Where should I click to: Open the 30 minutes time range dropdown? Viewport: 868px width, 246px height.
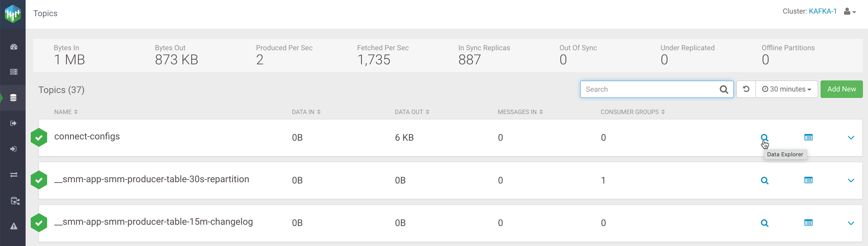click(x=787, y=89)
